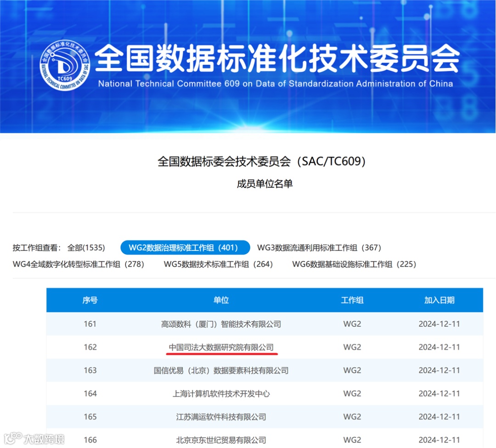Image resolution: width=496 pixels, height=448 pixels.
Task: Click date 2024-12-11 in row 166
Action: point(439,440)
